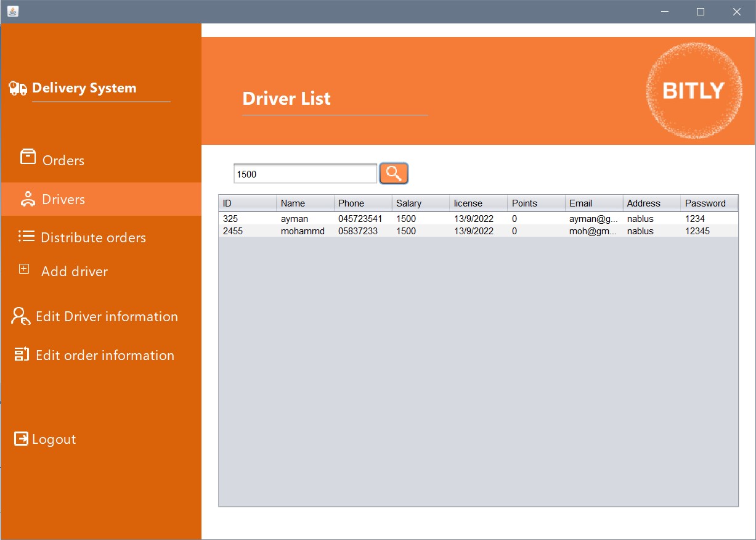Sort by the Name column header
The width and height of the screenshot is (756, 540).
point(306,203)
